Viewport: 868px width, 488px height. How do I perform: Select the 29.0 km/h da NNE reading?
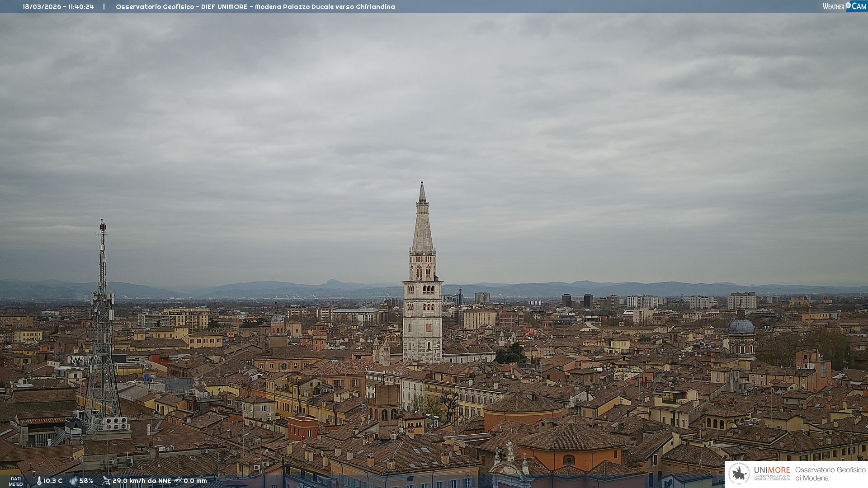[x=142, y=481]
